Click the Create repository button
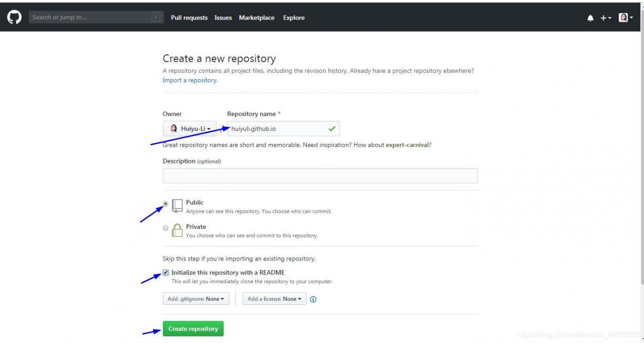 tap(193, 329)
